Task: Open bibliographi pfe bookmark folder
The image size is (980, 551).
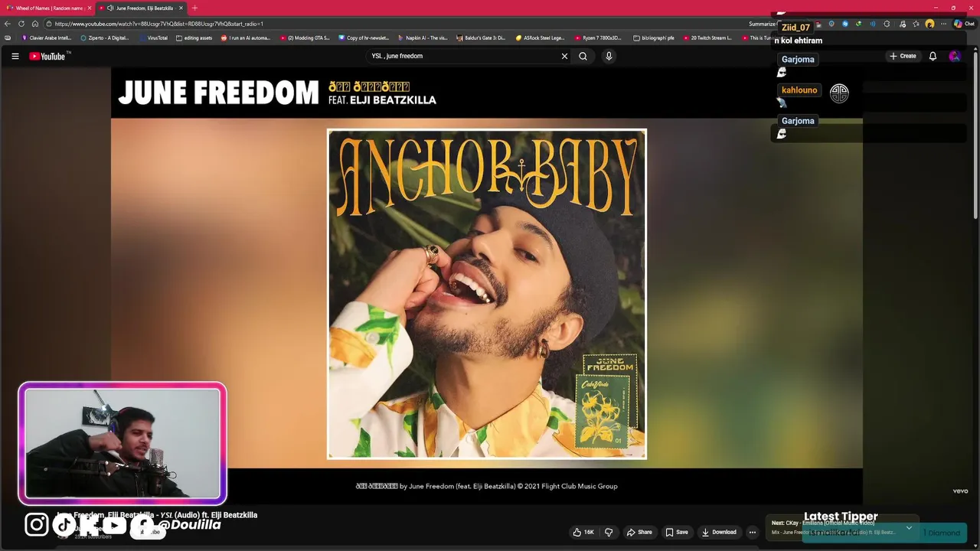Action: click(x=655, y=37)
